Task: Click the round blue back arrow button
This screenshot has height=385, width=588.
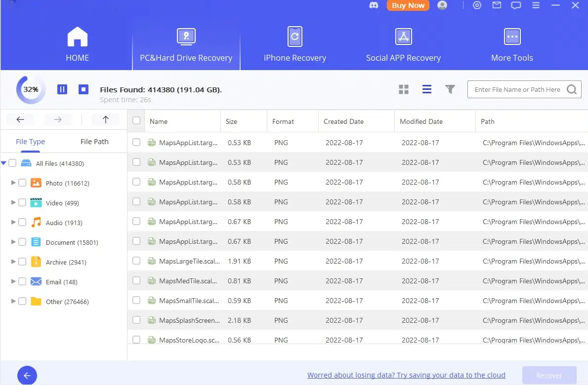Action: pos(27,376)
